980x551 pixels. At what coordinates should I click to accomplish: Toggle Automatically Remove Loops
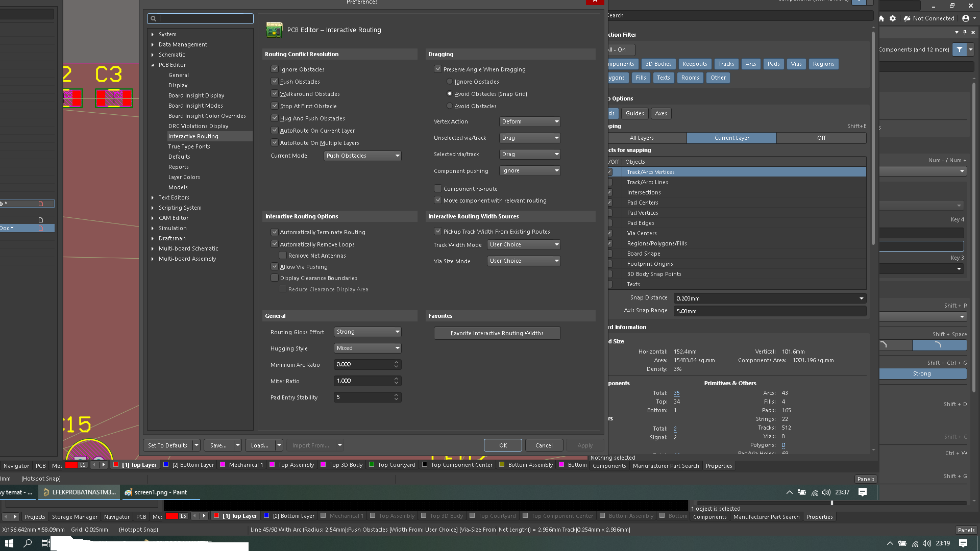point(275,244)
